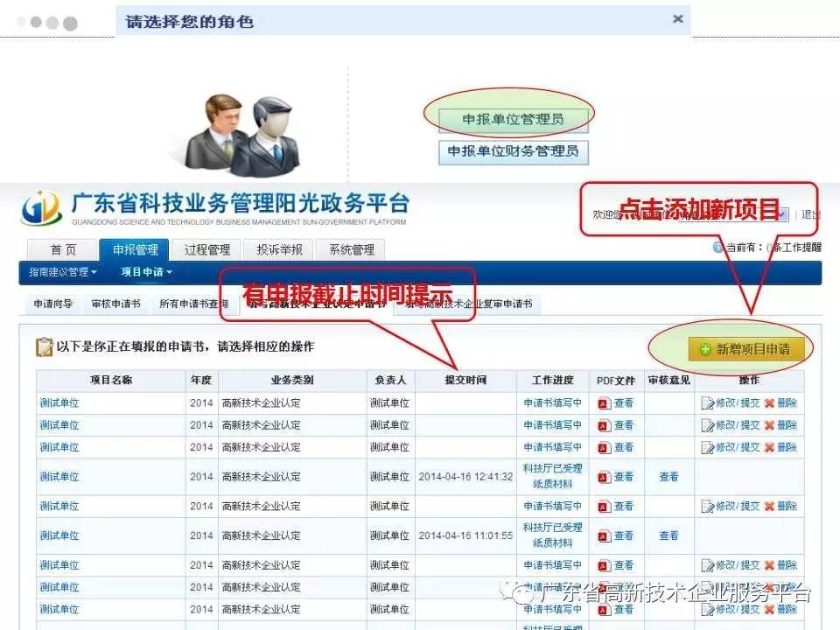Choose the 申报单位管理员 role button
This screenshot has width=840, height=630.
(x=513, y=119)
